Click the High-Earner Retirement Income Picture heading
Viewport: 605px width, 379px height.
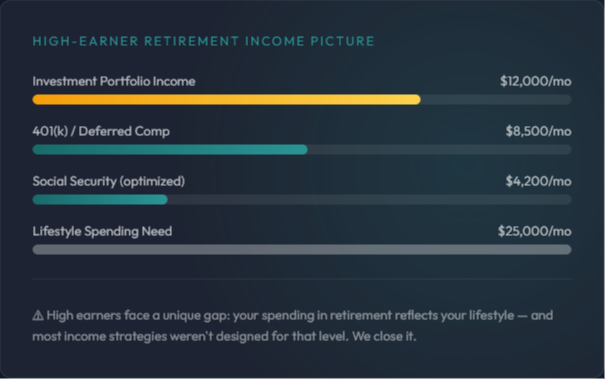click(203, 41)
